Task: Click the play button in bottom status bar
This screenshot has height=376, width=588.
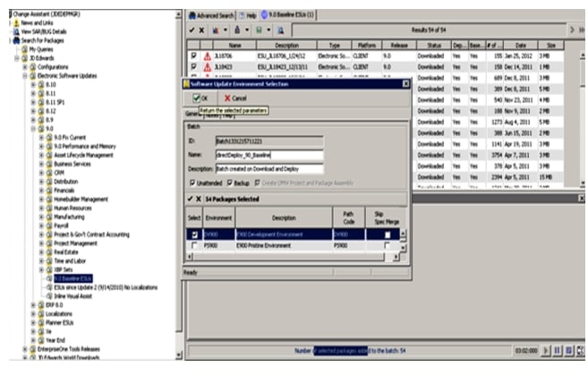Action: pyautogui.click(x=546, y=350)
